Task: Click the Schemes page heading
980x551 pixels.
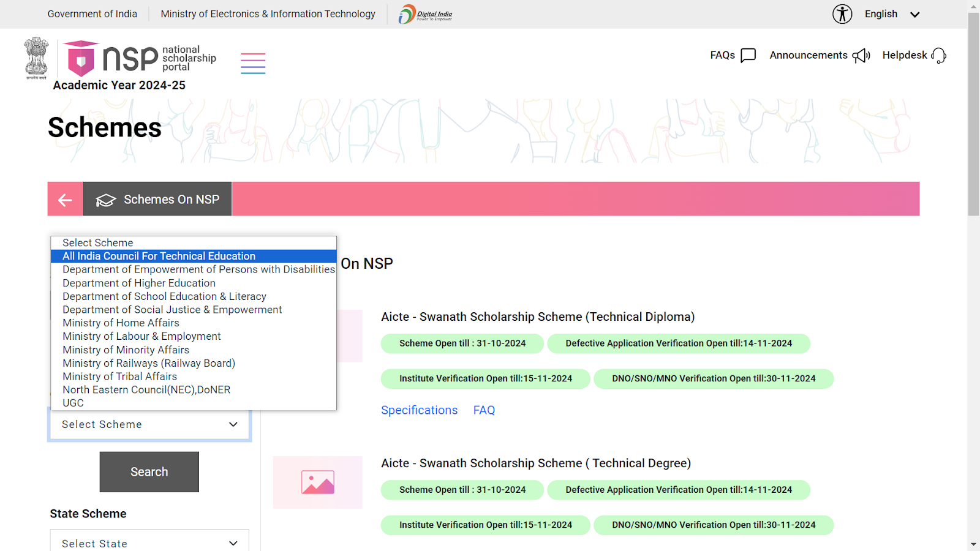Action: (x=105, y=127)
